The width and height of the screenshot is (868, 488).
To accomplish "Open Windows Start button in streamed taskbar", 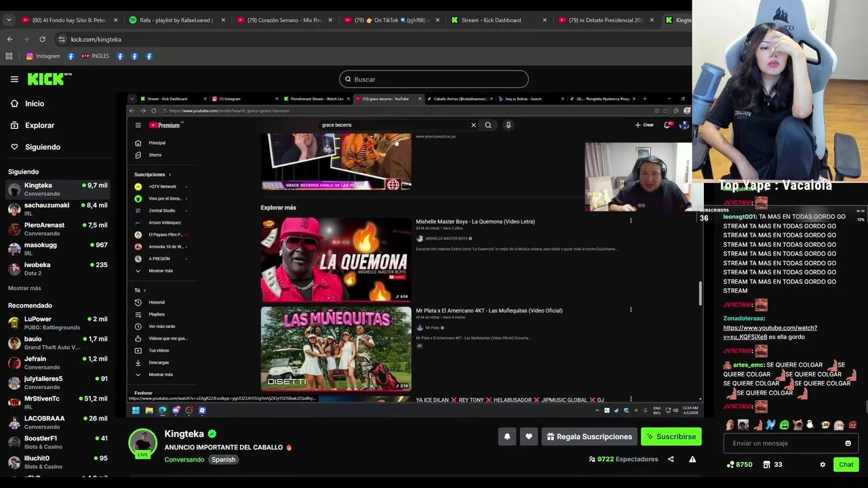I will pyautogui.click(x=136, y=410).
